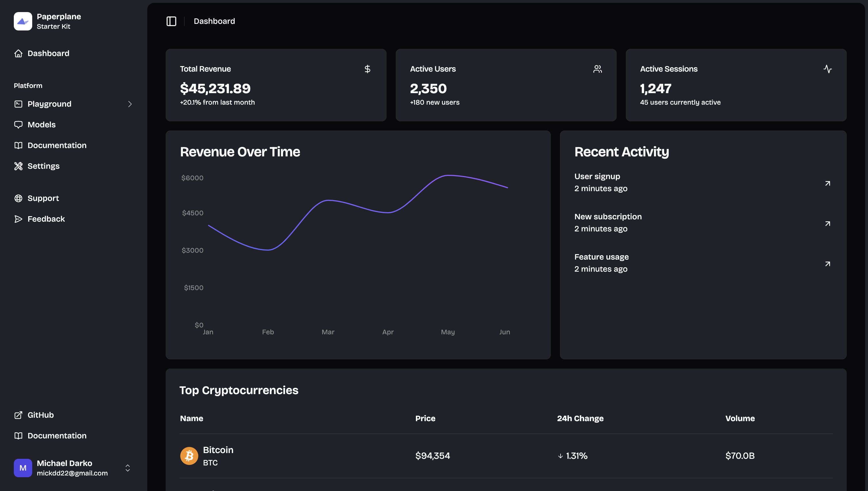Viewport: 868px width, 491px height.
Task: Open New subscription arrow icon
Action: [827, 223]
